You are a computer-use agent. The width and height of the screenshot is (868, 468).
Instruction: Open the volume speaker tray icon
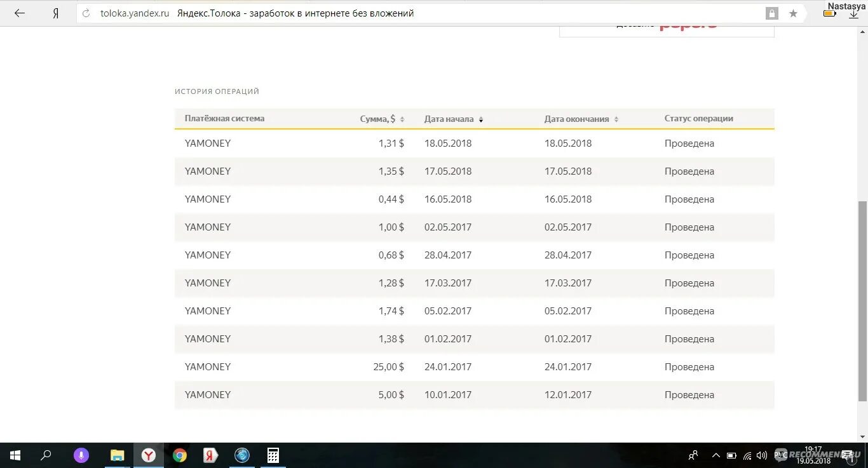point(762,455)
